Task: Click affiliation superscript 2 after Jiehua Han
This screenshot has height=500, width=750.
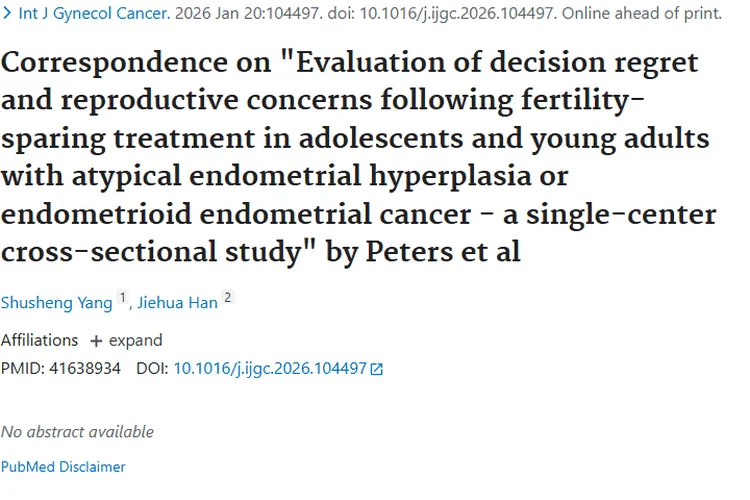Action: 228,298
